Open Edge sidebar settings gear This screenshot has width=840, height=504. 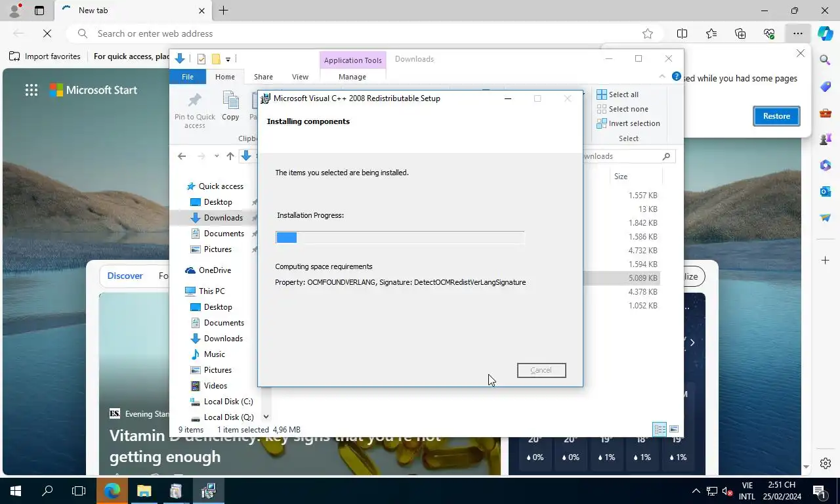(x=826, y=463)
